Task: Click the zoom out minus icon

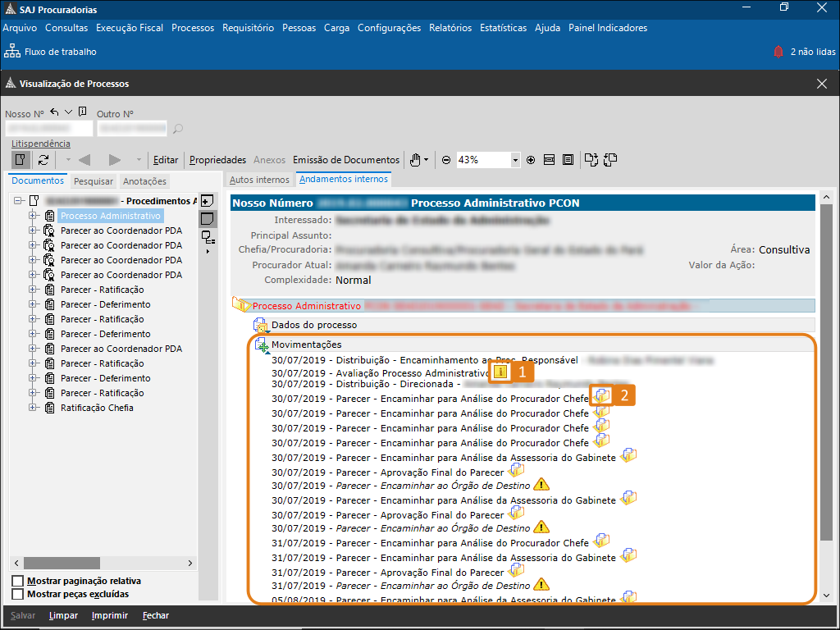Action: tap(446, 160)
